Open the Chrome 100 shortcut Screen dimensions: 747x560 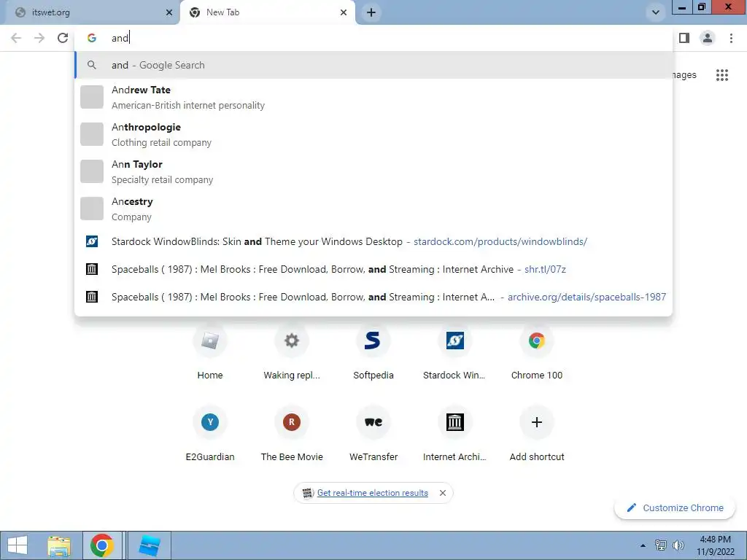point(536,353)
